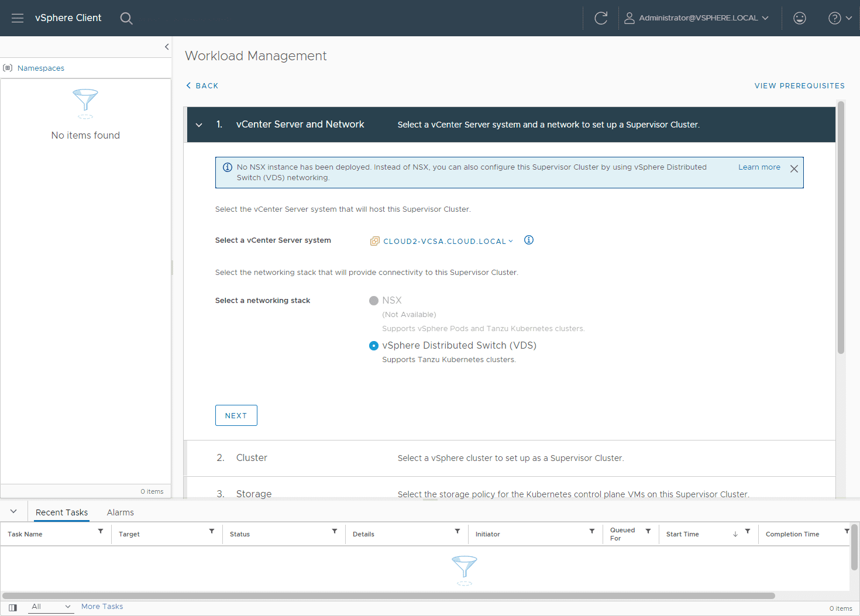Viewport: 860px width, 616px height.
Task: Open the help question mark menu
Action: (840, 18)
